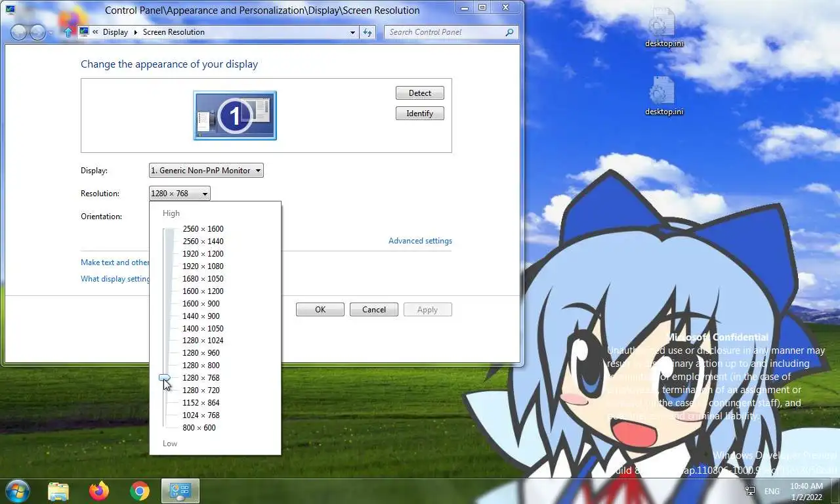Select 2560 × 1440 resolution
840x504 pixels.
point(203,241)
